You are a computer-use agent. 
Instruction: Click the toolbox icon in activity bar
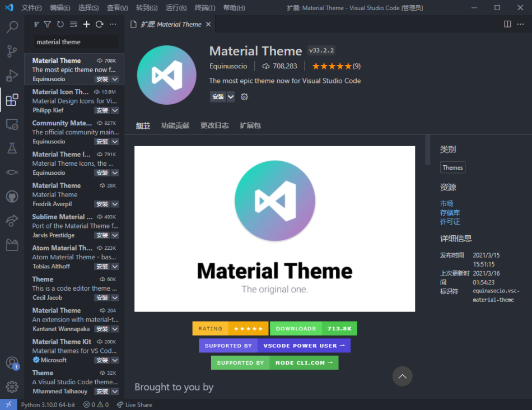point(12,245)
